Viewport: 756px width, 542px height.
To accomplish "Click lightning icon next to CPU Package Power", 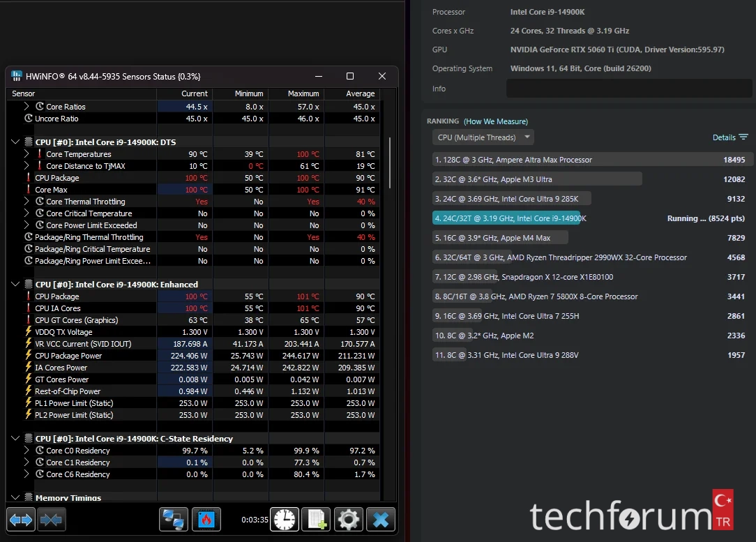I will pyautogui.click(x=29, y=355).
